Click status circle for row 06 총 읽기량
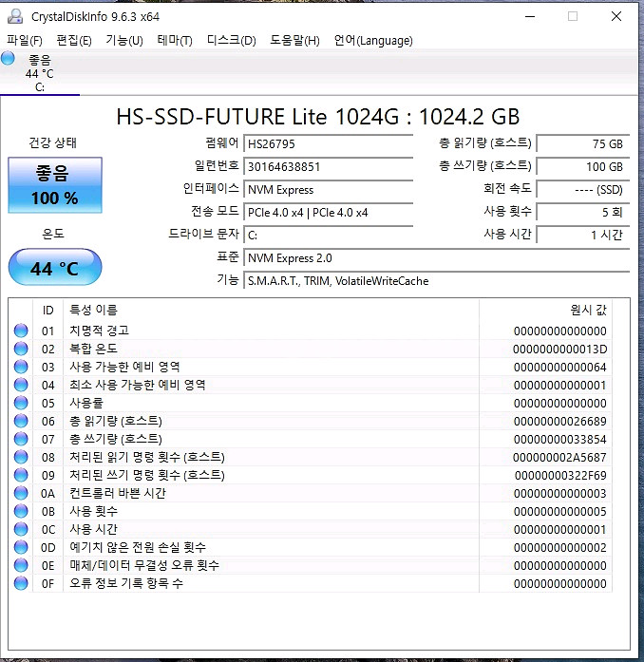 21,421
